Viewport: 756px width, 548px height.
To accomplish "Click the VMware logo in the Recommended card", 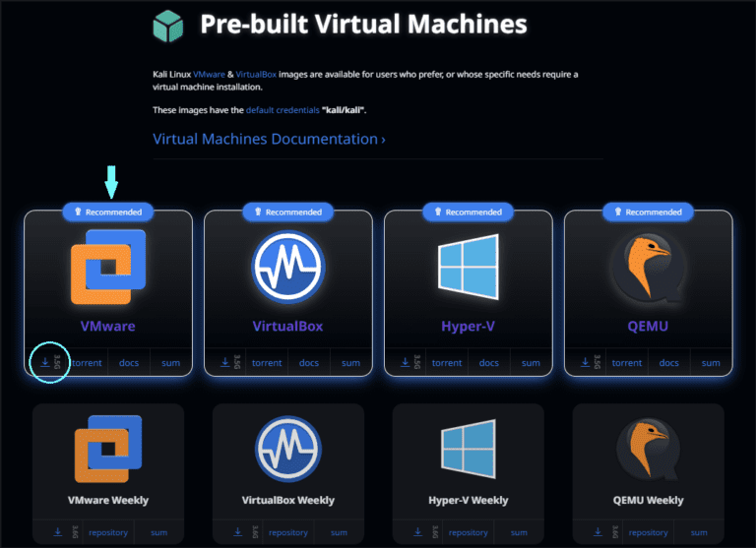I will point(108,267).
